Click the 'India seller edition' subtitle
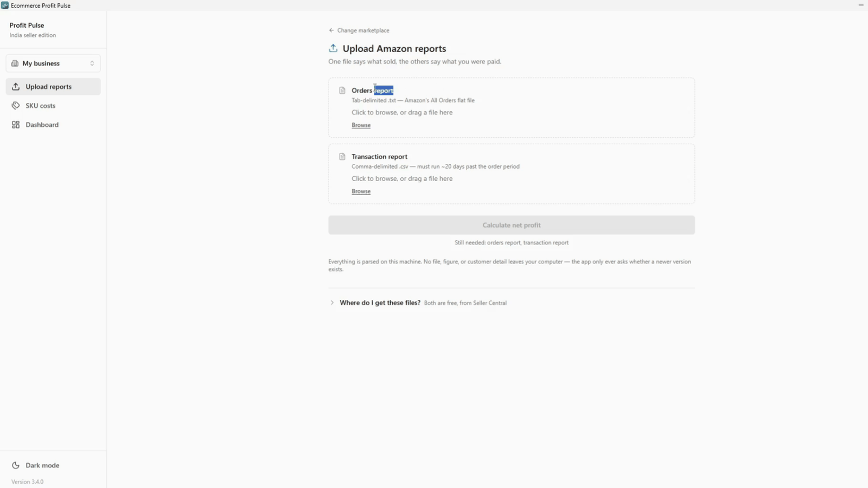This screenshot has width=868, height=488. 33,35
